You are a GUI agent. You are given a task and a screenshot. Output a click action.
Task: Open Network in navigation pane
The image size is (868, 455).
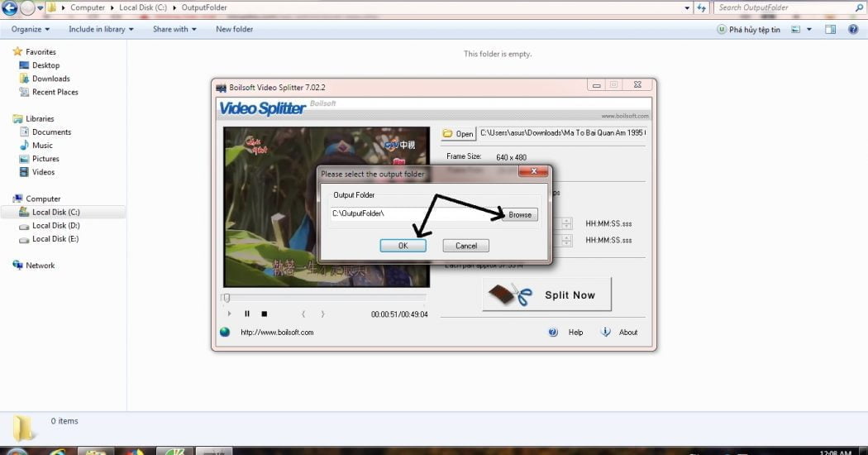tap(40, 266)
